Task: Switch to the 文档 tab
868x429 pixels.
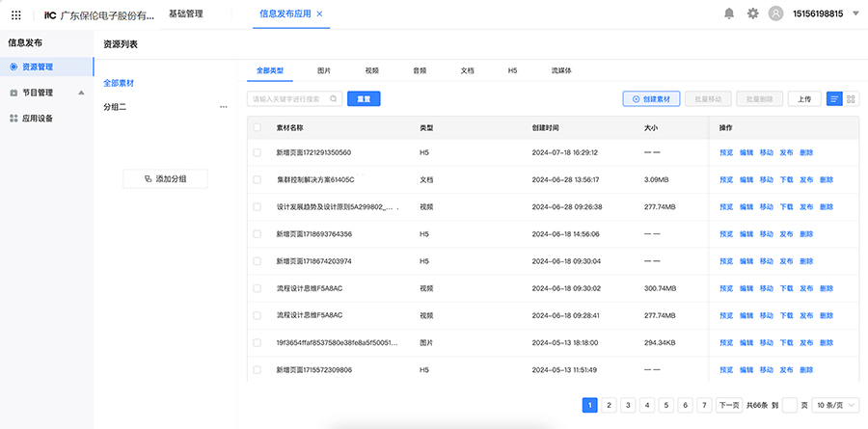Action: click(467, 70)
